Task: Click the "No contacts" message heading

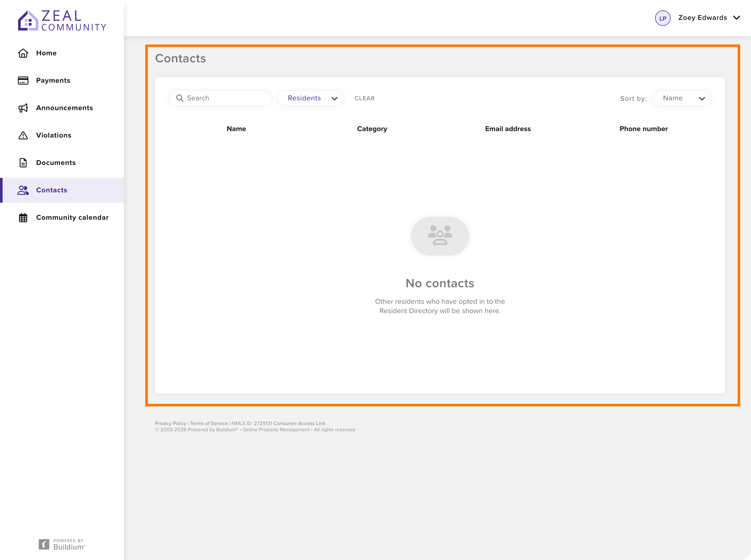Action: coord(440,283)
